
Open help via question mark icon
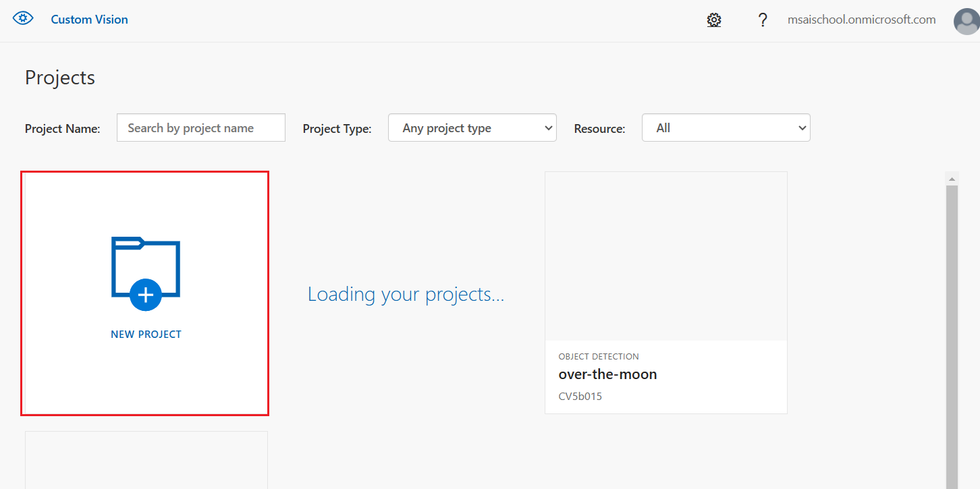[763, 20]
